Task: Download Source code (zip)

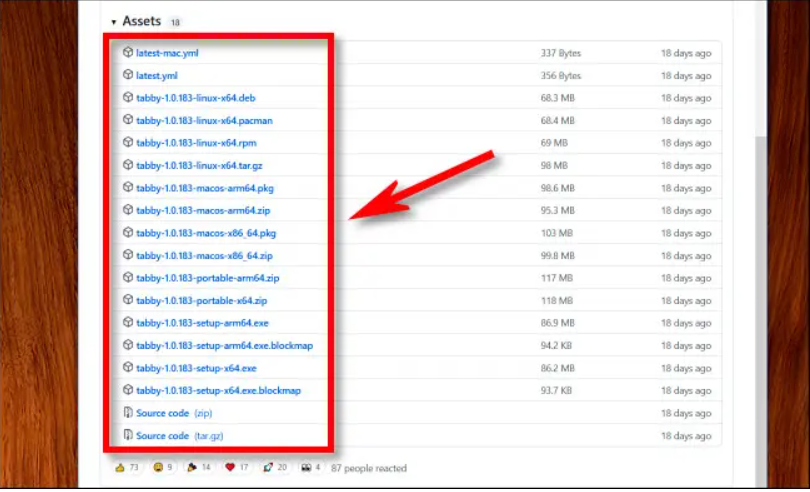Action: [x=174, y=413]
